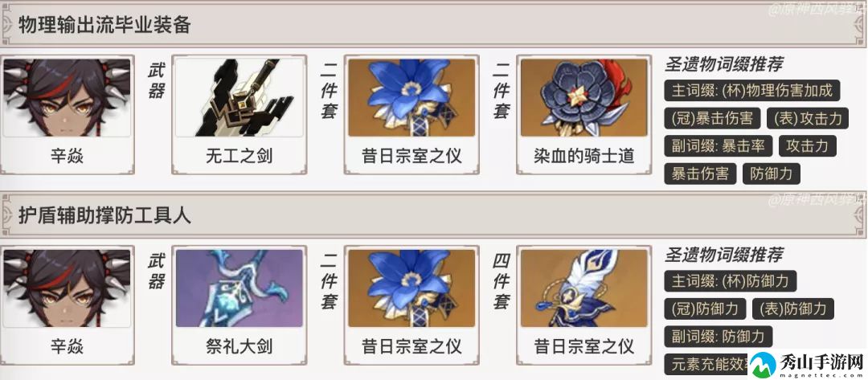This screenshot has height=380, width=868.
Task: Select the 祭礼大剑 weapon icon
Action: coord(240,288)
